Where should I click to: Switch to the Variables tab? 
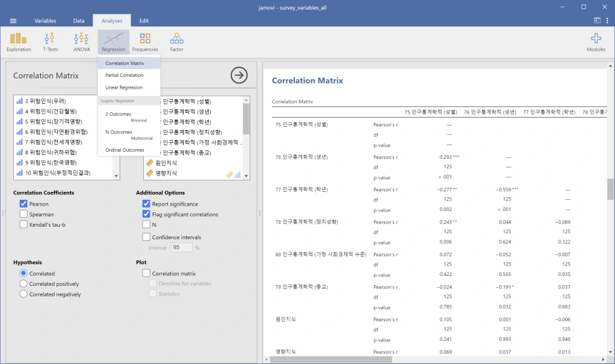click(x=45, y=21)
